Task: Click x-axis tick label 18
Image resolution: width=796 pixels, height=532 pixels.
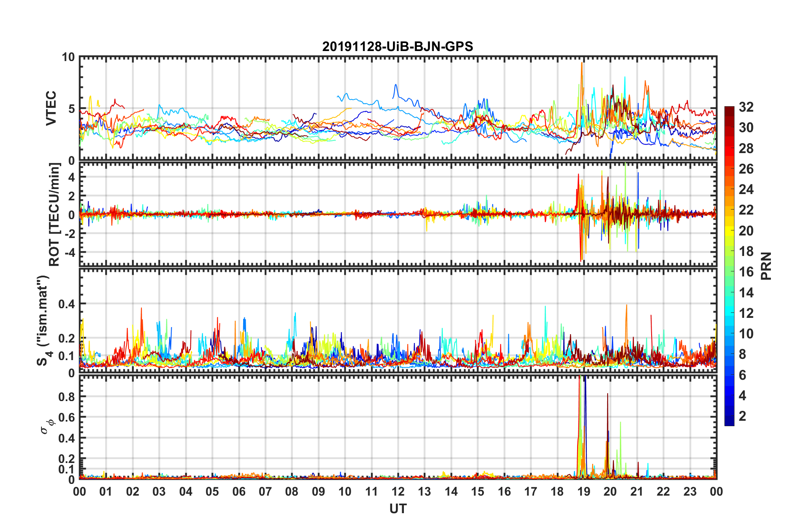Action: pos(557,491)
